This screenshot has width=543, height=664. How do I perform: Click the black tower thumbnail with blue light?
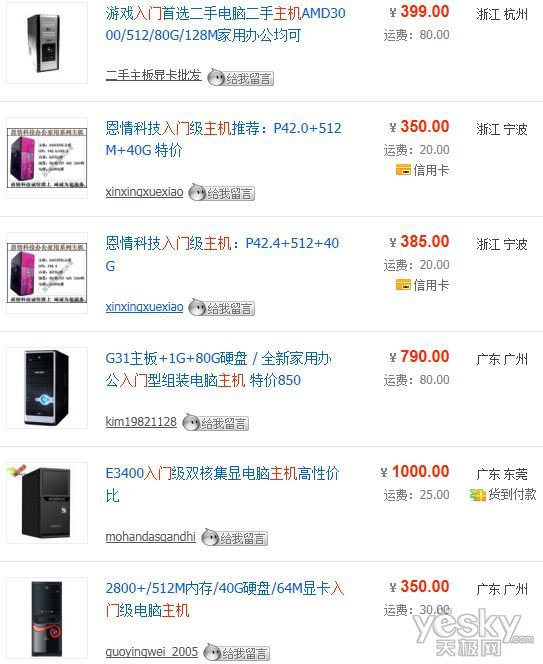[47, 388]
